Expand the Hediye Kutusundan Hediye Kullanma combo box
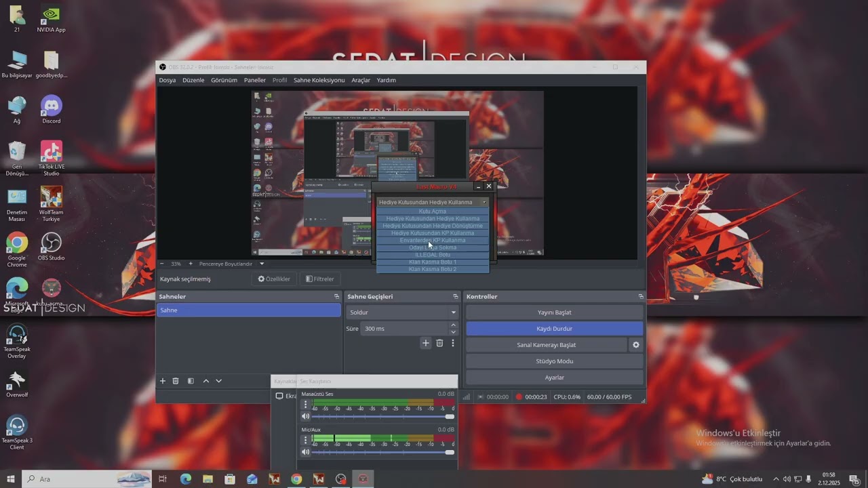 tap(433, 202)
